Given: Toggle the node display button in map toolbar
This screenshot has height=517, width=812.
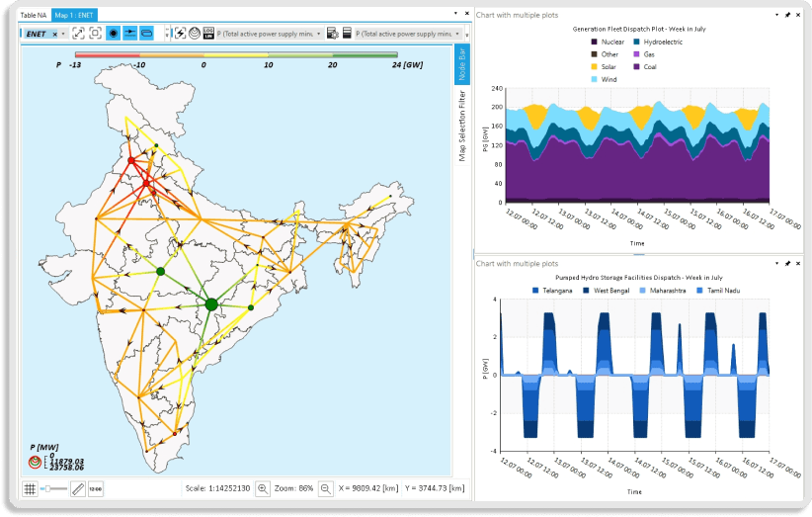Looking at the screenshot, I should point(113,34).
